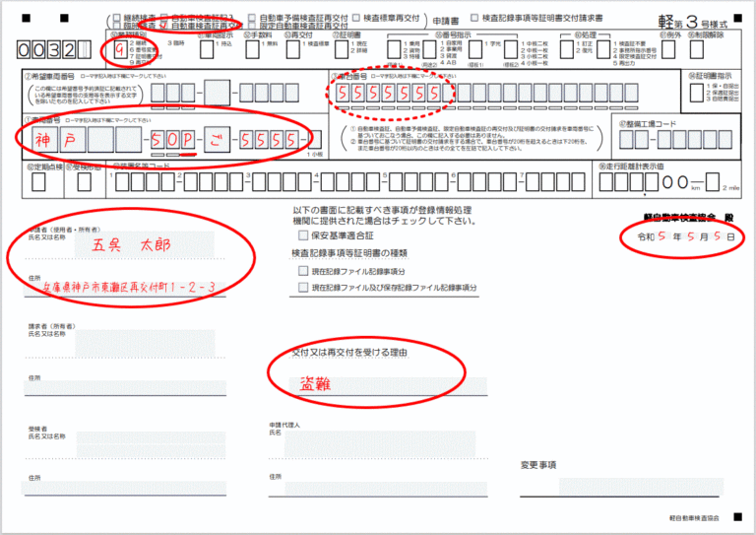
Task: Select the 手数料 code box
Action: pos(252,49)
